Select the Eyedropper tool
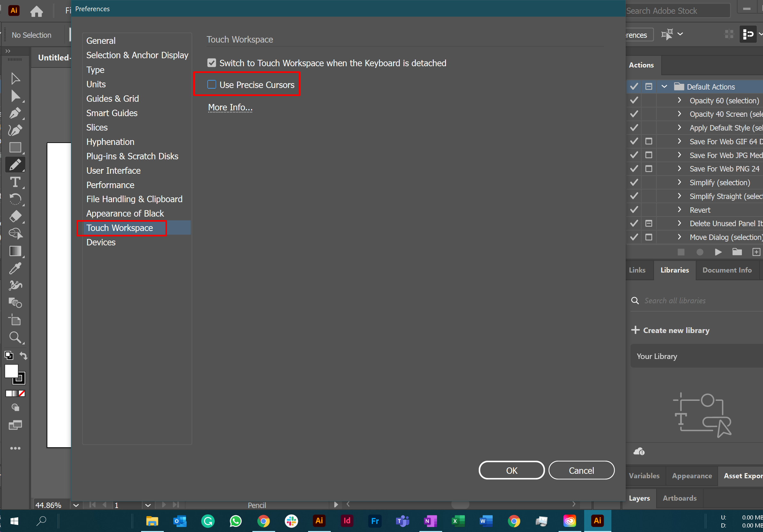The height and width of the screenshot is (532, 763). tap(15, 268)
